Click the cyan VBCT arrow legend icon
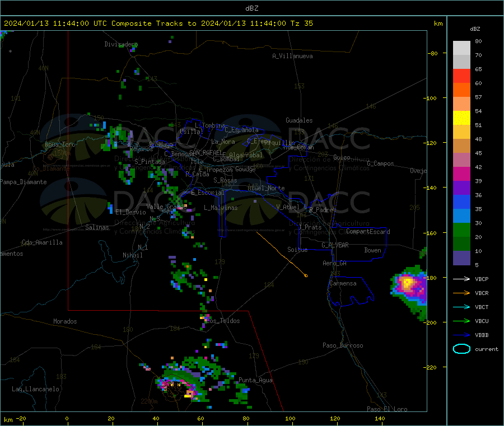This screenshot has height=426, width=504. (461, 307)
